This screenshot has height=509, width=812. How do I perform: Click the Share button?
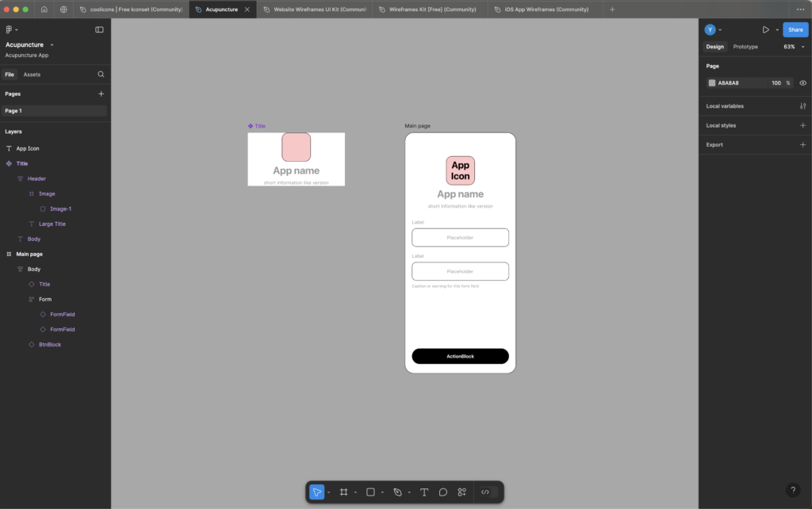click(795, 29)
